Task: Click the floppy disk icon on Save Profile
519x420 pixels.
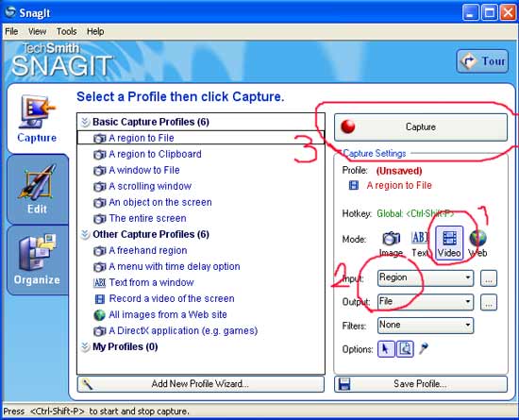Action: pos(343,384)
